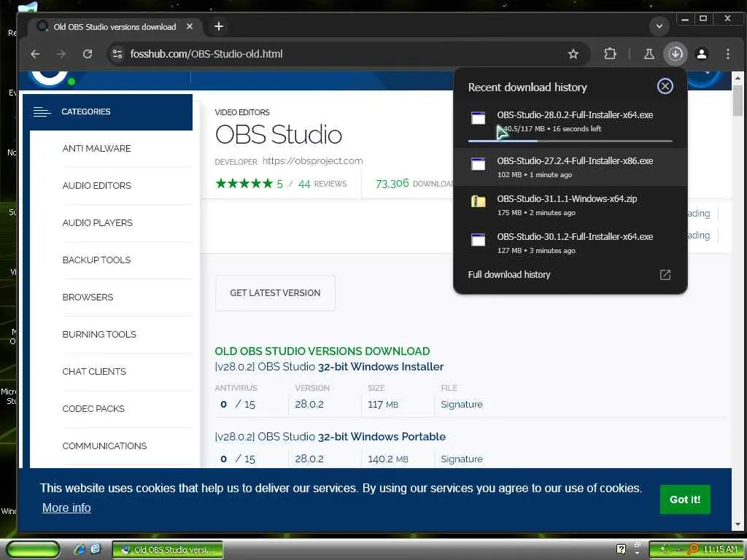Open the OBS-Studio-28.0.2 file icon in downloads

click(479, 118)
